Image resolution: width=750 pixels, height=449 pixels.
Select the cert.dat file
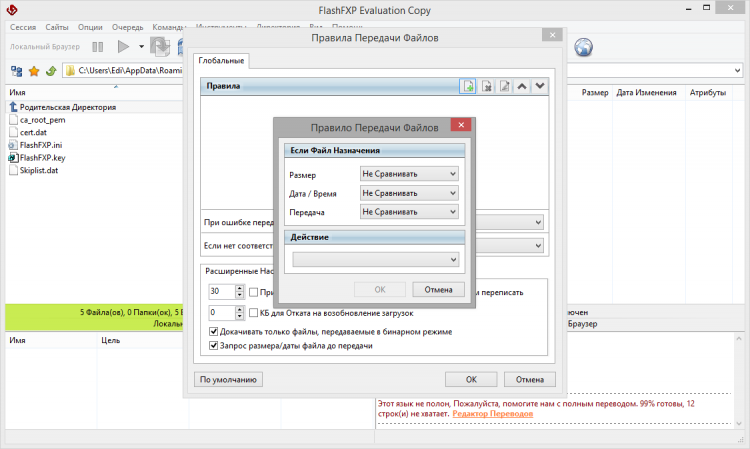[x=33, y=132]
